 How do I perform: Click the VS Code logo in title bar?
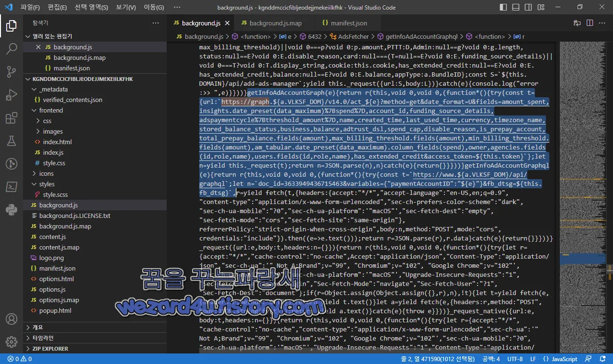point(9,7)
